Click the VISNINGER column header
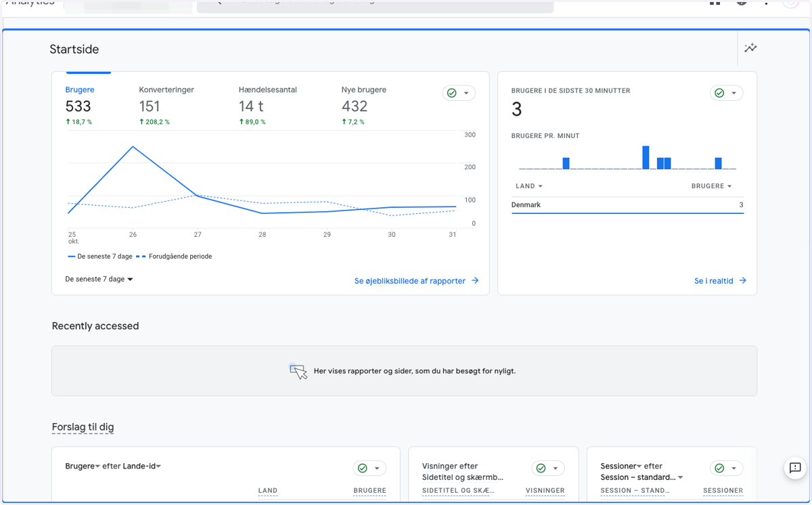The width and height of the screenshot is (812, 505). point(545,491)
